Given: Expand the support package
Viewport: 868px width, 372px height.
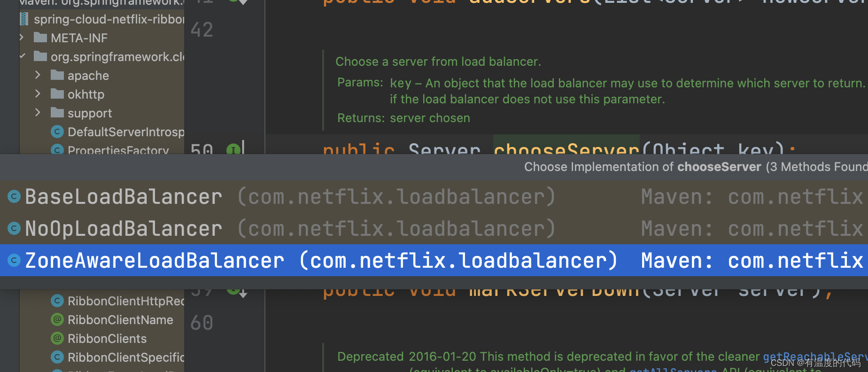Looking at the screenshot, I should pos(38,112).
